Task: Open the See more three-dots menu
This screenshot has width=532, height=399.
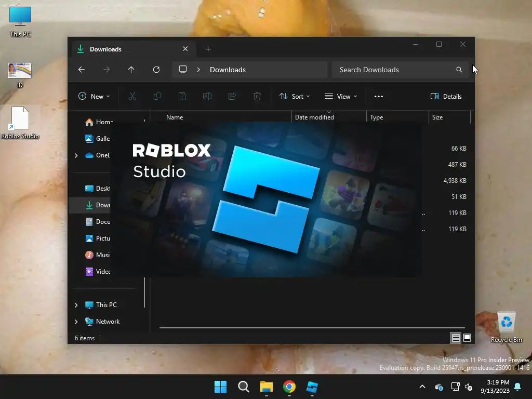Action: pos(379,96)
